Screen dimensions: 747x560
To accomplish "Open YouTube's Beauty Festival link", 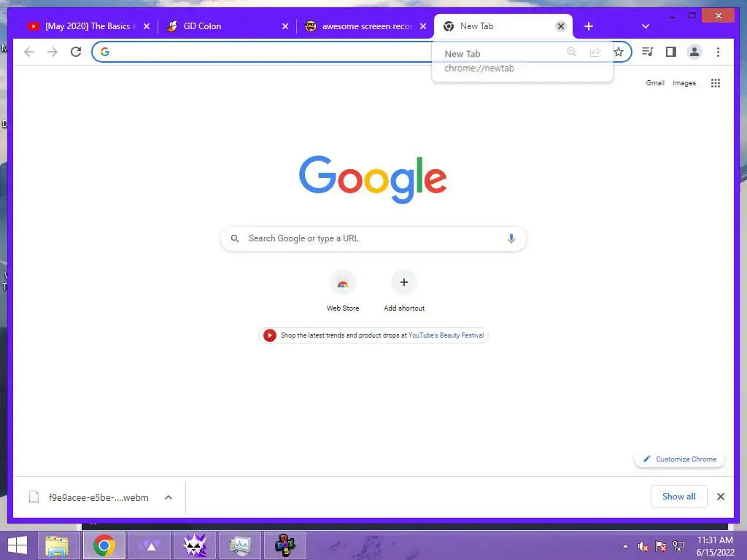I will [446, 335].
